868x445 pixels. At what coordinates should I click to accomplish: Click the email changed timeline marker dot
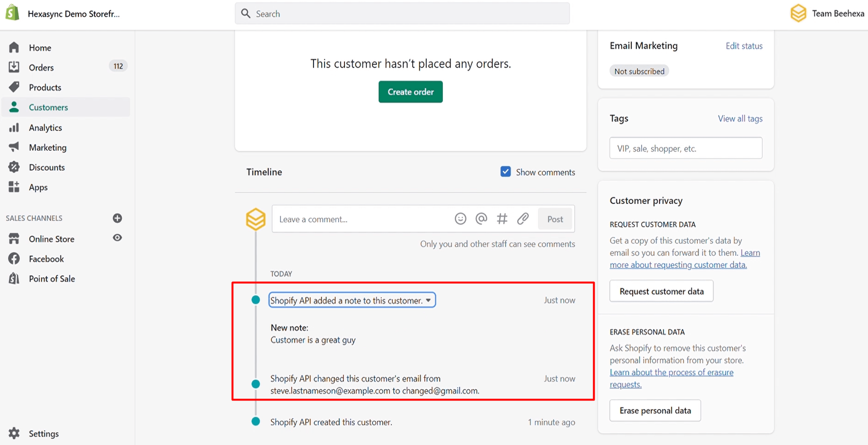(x=256, y=384)
